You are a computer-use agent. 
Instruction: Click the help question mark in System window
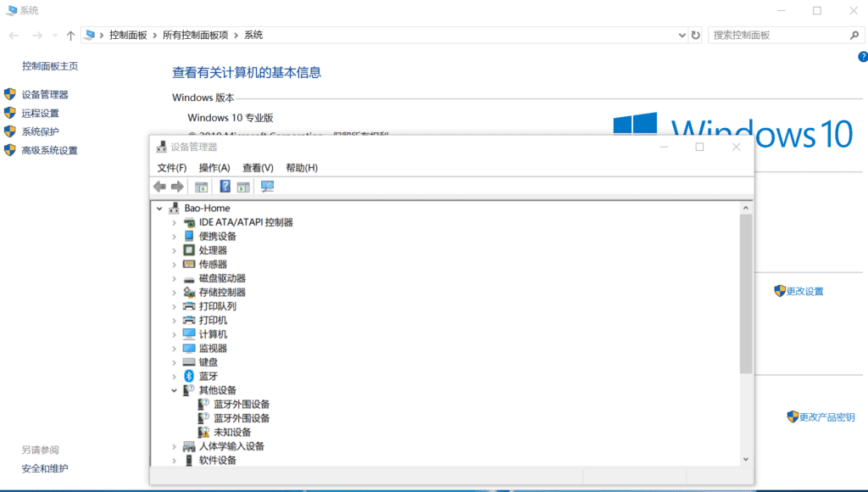(862, 56)
